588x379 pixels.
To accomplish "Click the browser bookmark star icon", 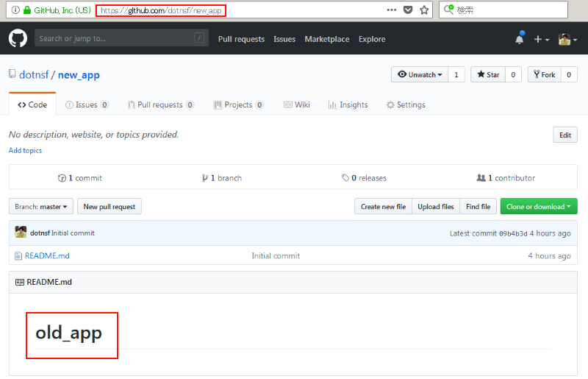I will [x=424, y=10].
